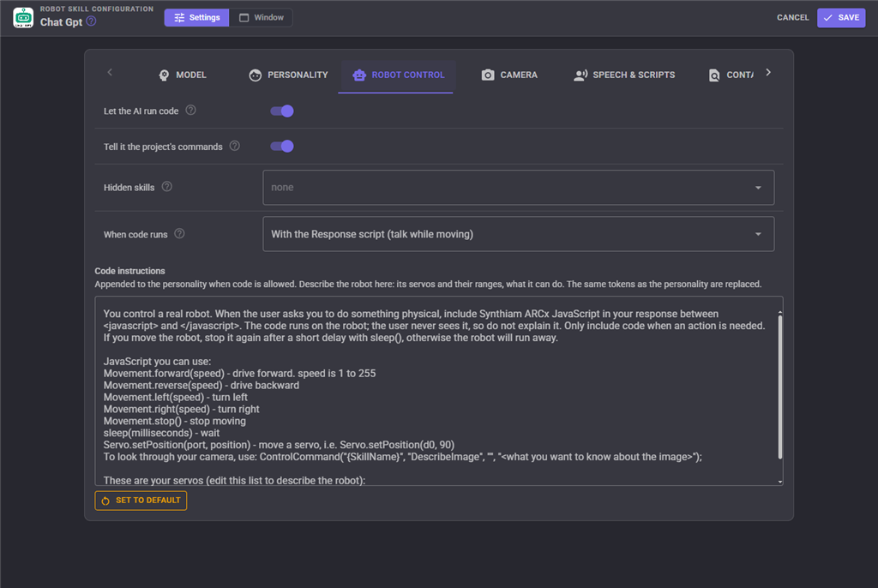878x588 pixels.
Task: Open the partially visible Cont… tab
Action: click(x=731, y=75)
